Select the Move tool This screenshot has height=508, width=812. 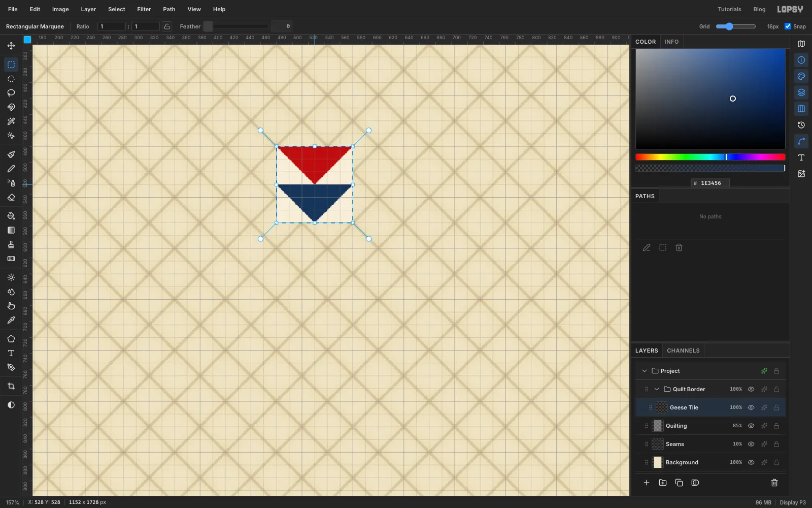11,46
